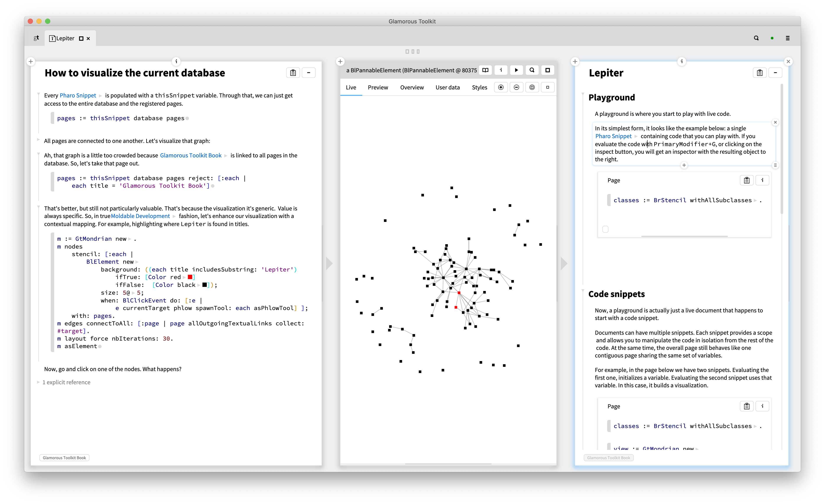The width and height of the screenshot is (825, 504).
Task: Collapse the Code snippets section
Action: [x=583, y=290]
